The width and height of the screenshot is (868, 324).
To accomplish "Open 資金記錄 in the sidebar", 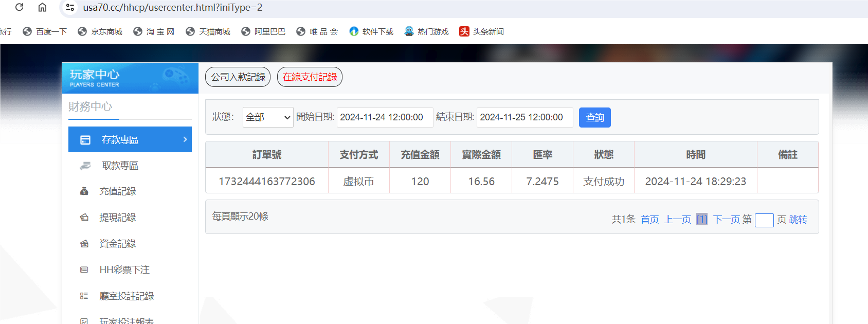I will [x=117, y=244].
